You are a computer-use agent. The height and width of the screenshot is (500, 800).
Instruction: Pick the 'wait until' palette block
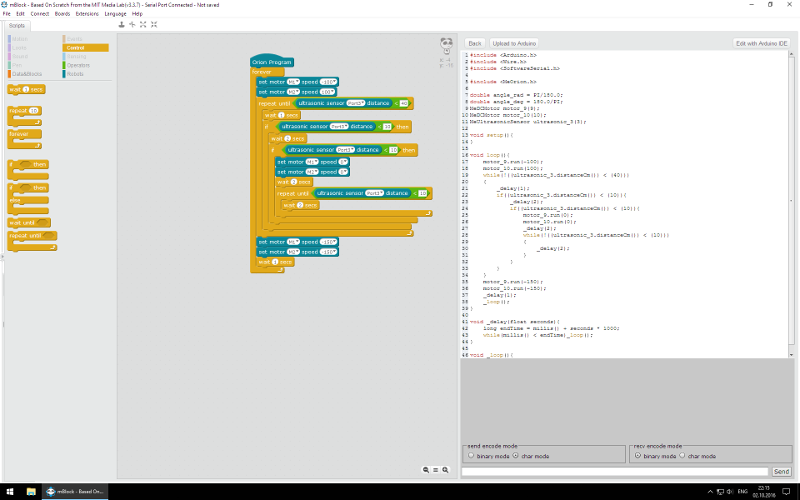click(x=29, y=222)
